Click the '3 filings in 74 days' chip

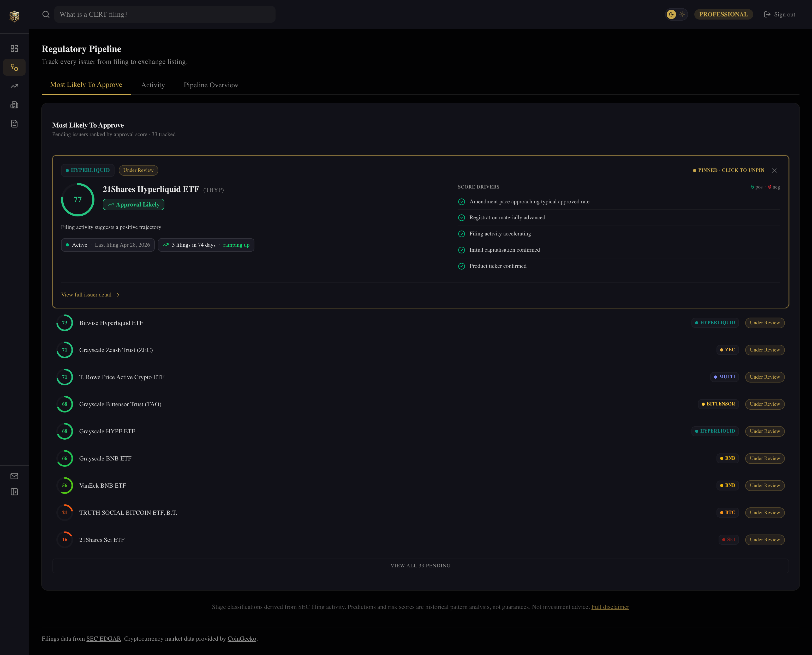click(206, 245)
